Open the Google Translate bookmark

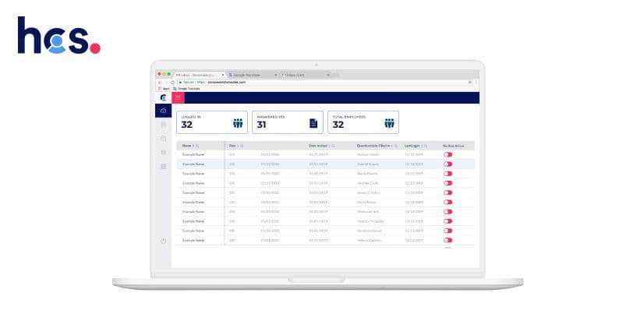coord(187,89)
